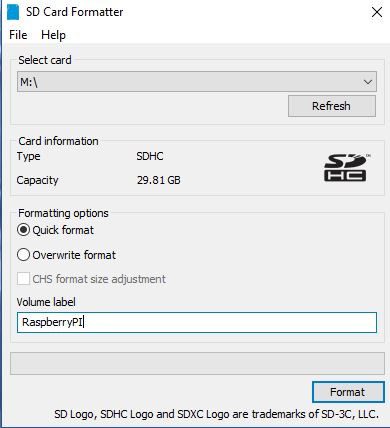The width and height of the screenshot is (390, 428).
Task: Click the SDHC logo image
Action: click(x=347, y=168)
